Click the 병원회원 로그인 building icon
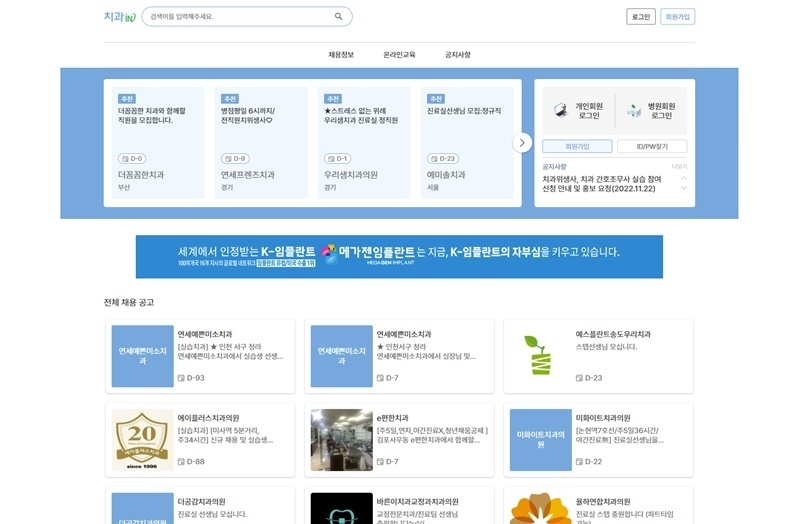 click(x=634, y=110)
